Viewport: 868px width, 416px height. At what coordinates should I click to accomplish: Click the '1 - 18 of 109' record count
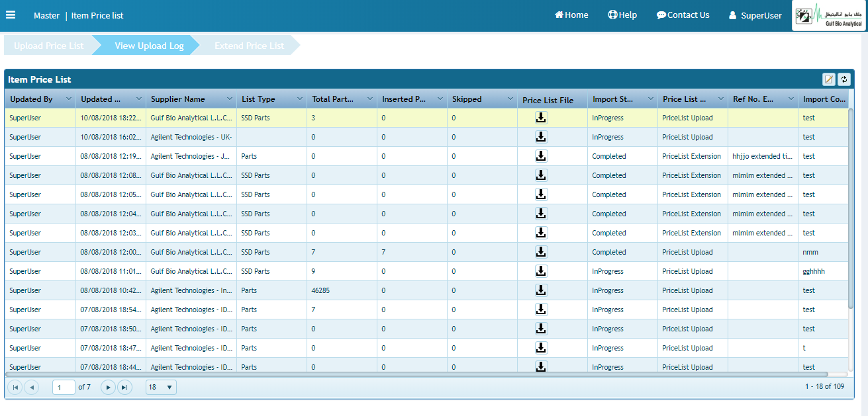click(824, 386)
